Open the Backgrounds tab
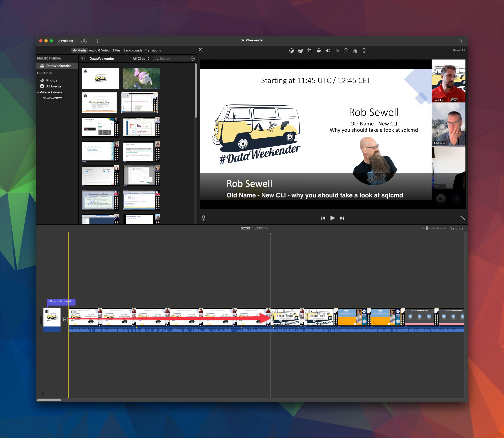This screenshot has height=438, width=504. pos(133,50)
